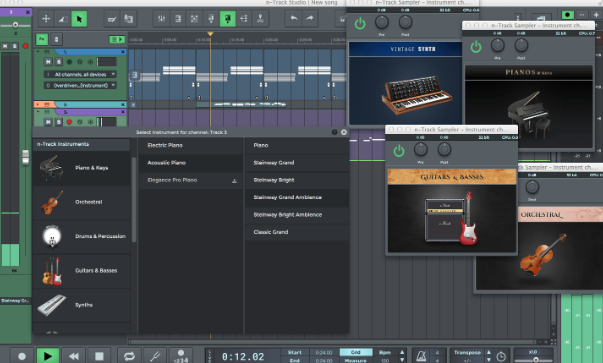
Task: Click the tuning fork icon in transport
Action: tap(155, 356)
